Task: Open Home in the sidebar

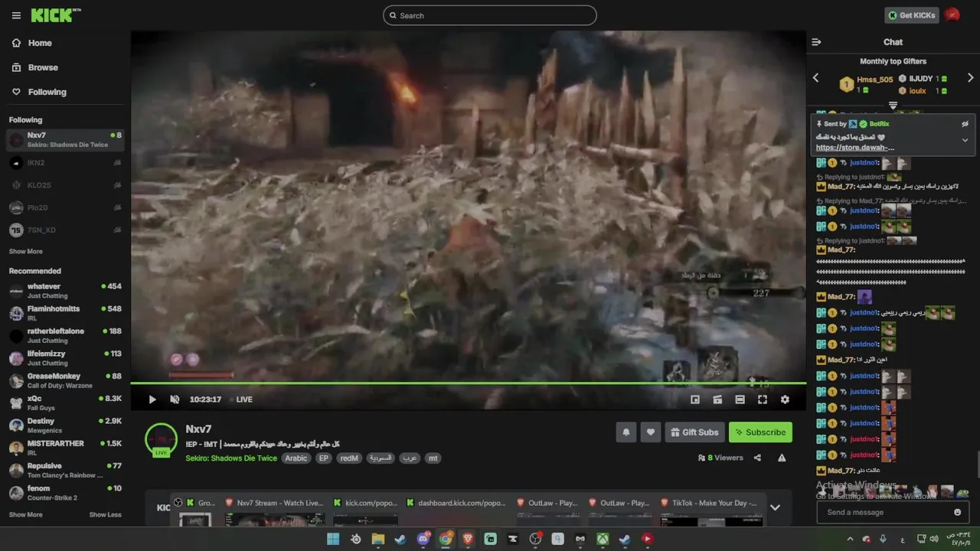Action: 40,43
